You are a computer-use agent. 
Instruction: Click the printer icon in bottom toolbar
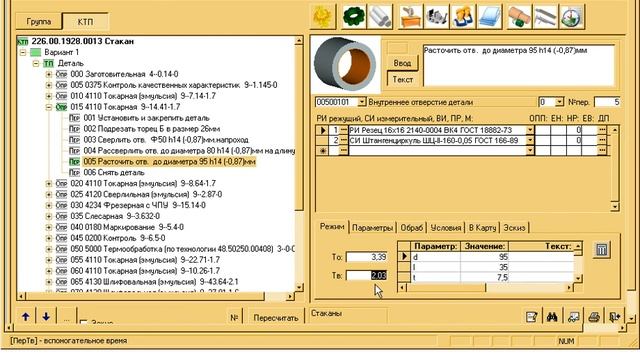click(x=594, y=317)
